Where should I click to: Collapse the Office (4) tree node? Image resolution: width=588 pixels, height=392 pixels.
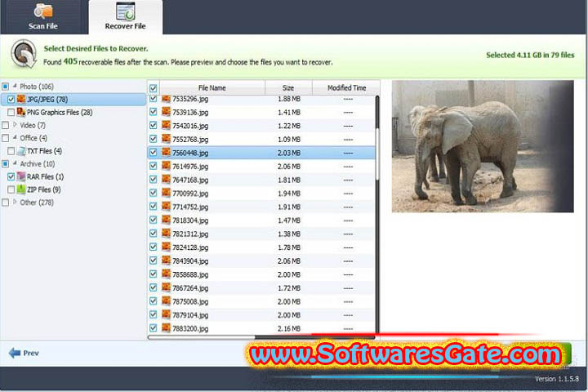15,138
